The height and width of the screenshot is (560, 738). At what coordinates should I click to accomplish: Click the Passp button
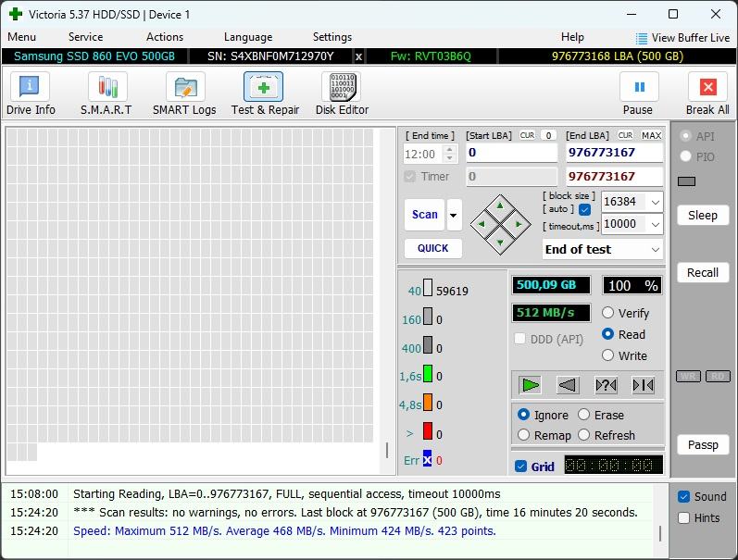pyautogui.click(x=703, y=444)
